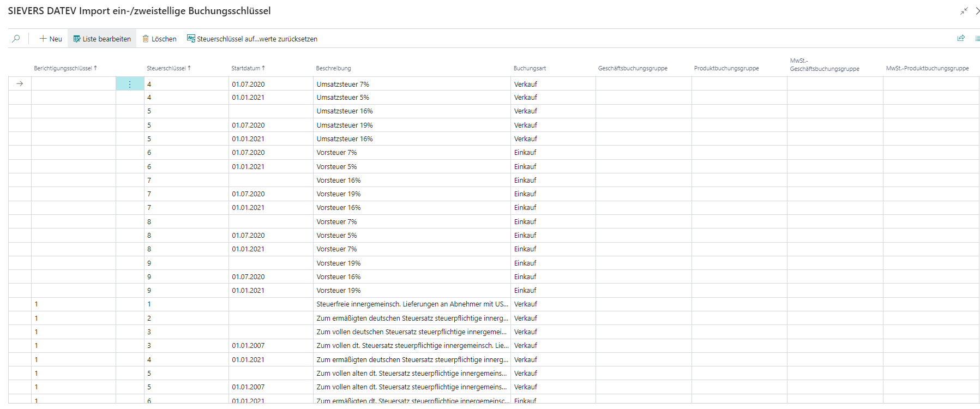The height and width of the screenshot is (409, 980).
Task: Go to next record with right chevron
Action: (977, 11)
